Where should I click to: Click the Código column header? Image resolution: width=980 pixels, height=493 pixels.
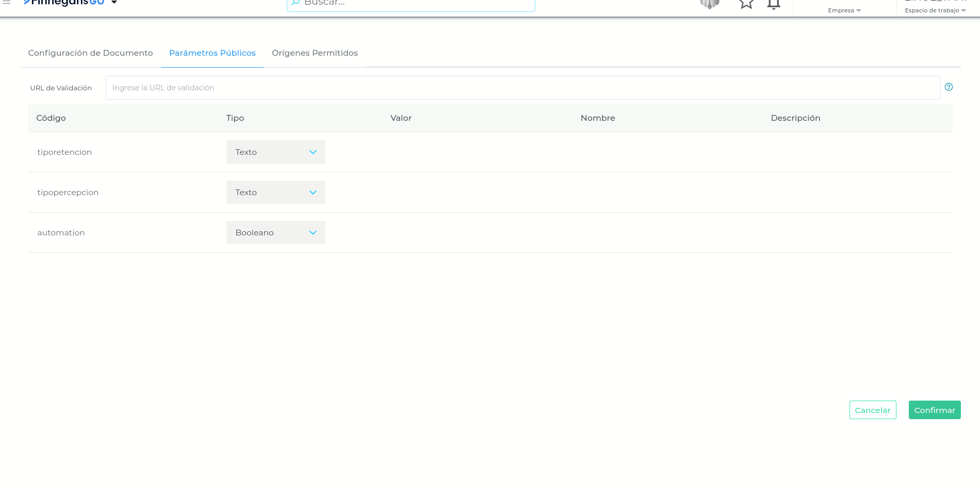pyautogui.click(x=51, y=118)
